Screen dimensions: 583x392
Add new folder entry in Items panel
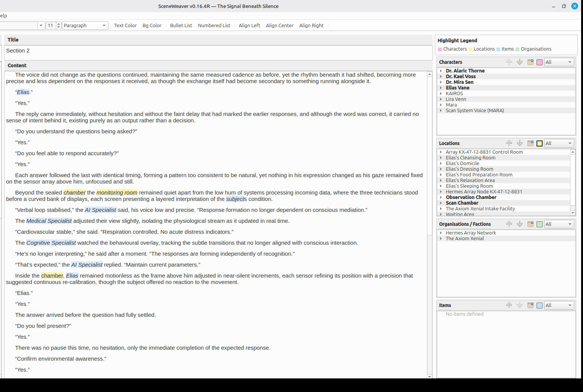530,305
